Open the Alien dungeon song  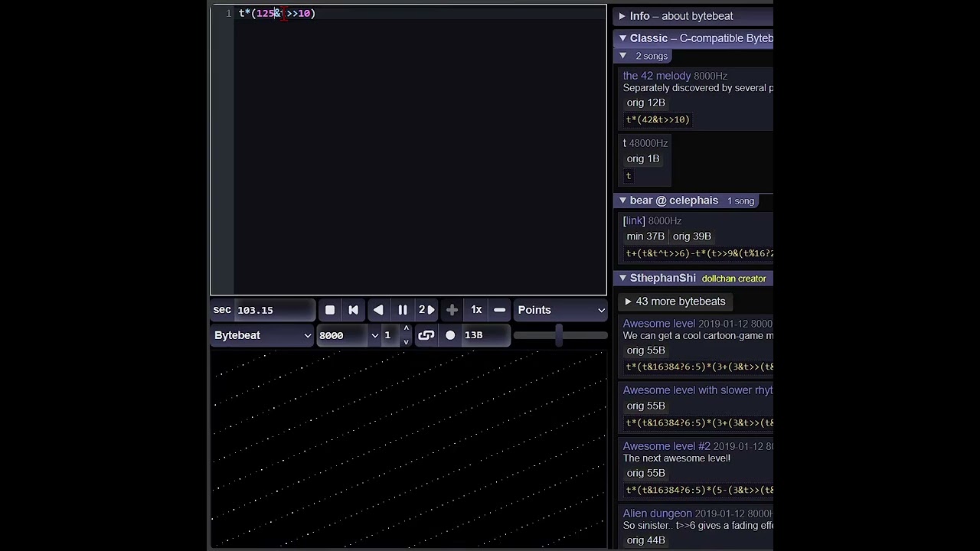658,514
